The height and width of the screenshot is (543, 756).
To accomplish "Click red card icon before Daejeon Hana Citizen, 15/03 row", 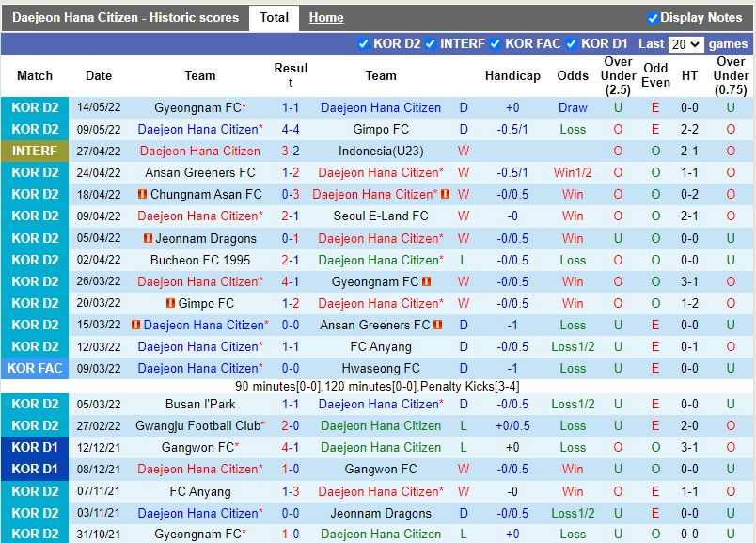I will [136, 325].
